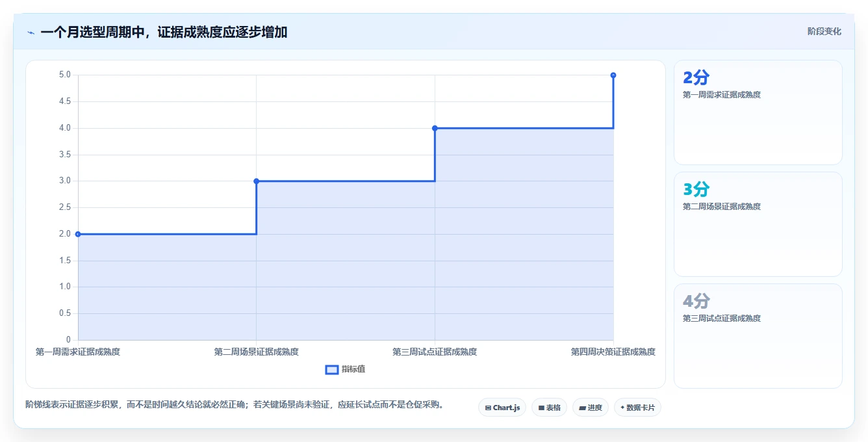Click the data point at value 5.0
Screen dimensions: 868x442
[x=613, y=75]
